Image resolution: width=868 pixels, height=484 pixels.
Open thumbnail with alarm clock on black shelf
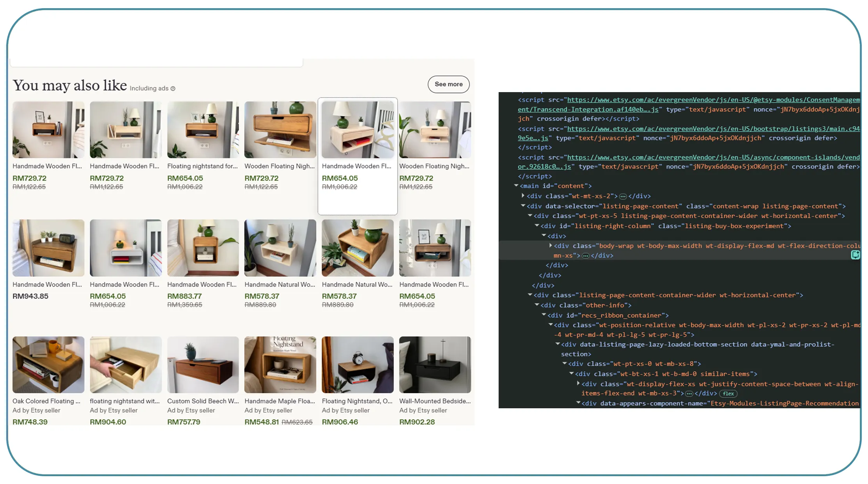tap(358, 365)
